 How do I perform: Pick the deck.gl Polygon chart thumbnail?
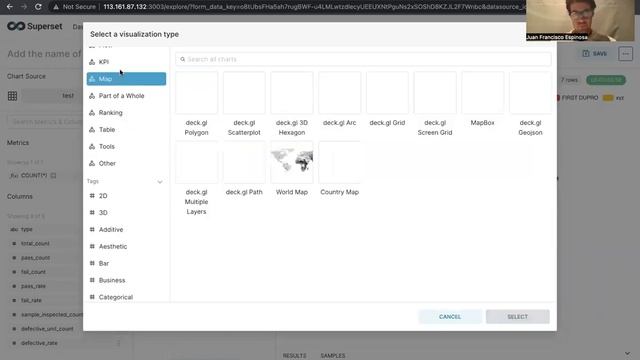[x=196, y=93]
